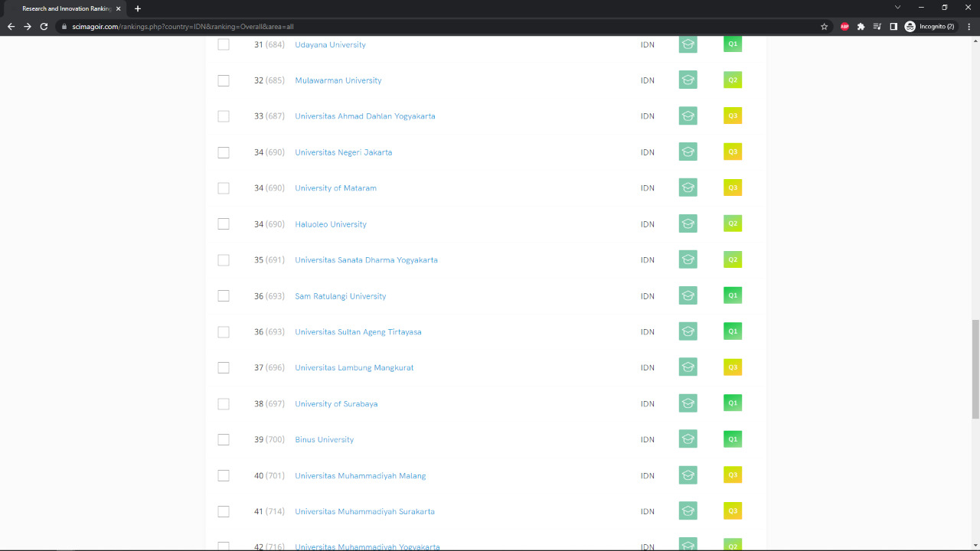
Task: Tick the checkbox for Udayana University
Action: 224,44
